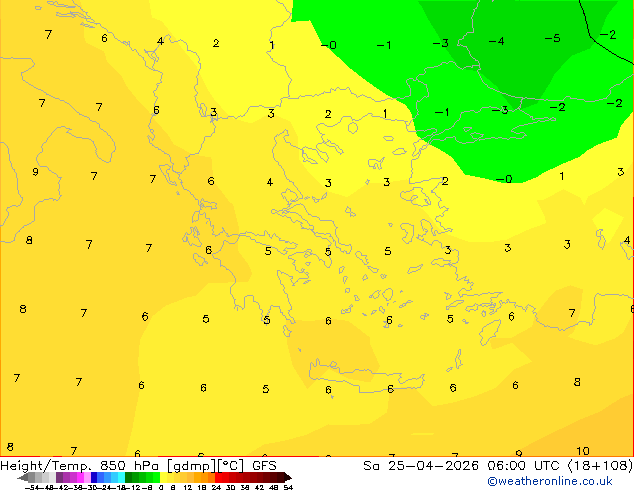
Task: Click the date 'Sa 25-04-2026'
Action: point(421,466)
